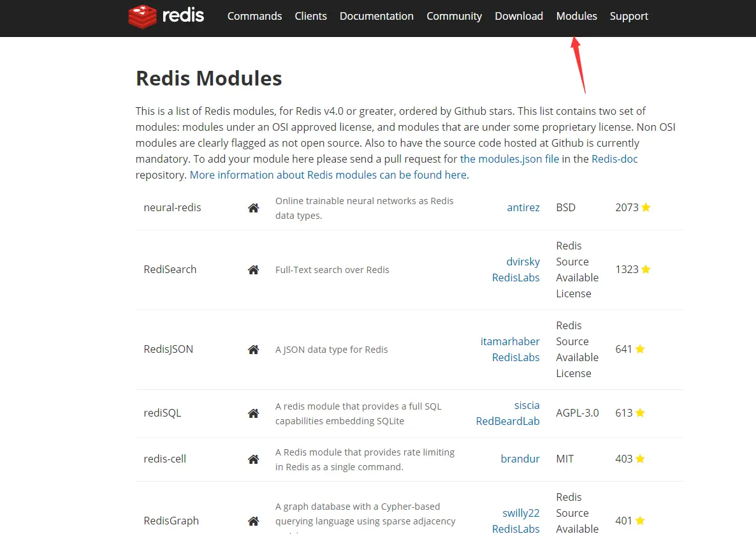Open the Support nav item
The width and height of the screenshot is (756, 534).
(629, 16)
